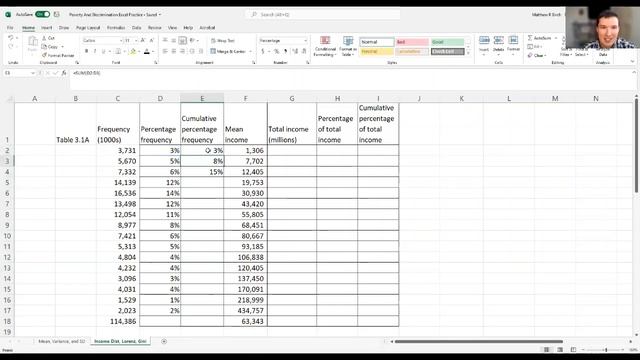Click the Insert cells icon
This screenshot has width=640, height=360.
tap(484, 44)
